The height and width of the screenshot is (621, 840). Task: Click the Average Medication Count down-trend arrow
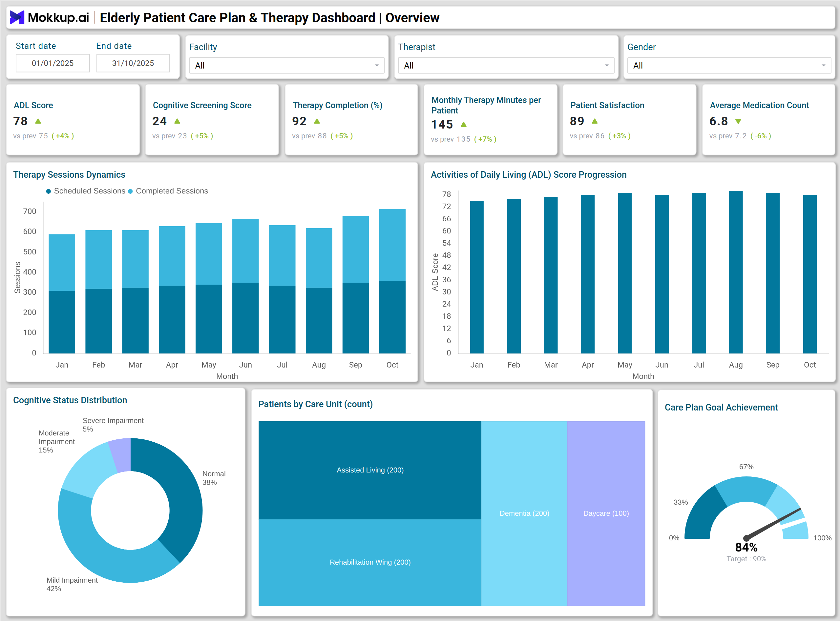(738, 121)
